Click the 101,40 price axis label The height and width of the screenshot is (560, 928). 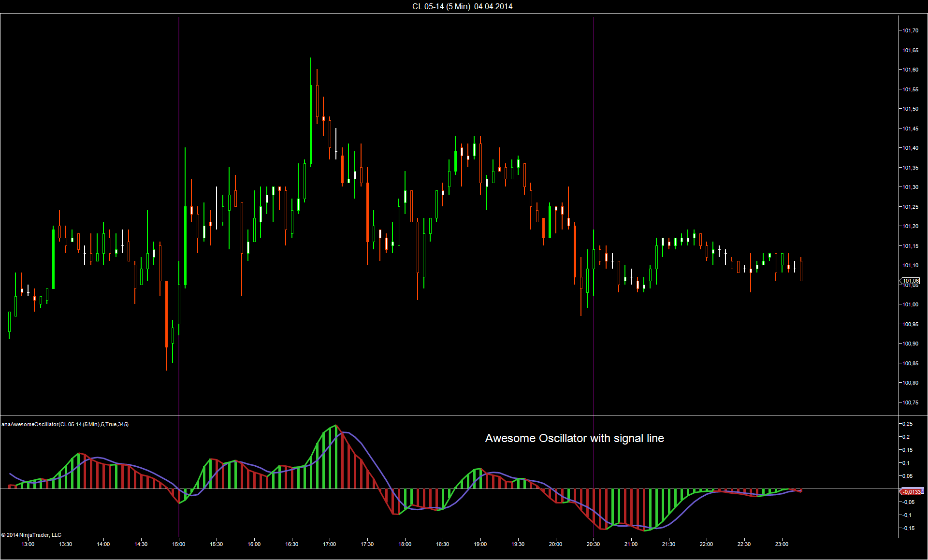tap(911, 148)
